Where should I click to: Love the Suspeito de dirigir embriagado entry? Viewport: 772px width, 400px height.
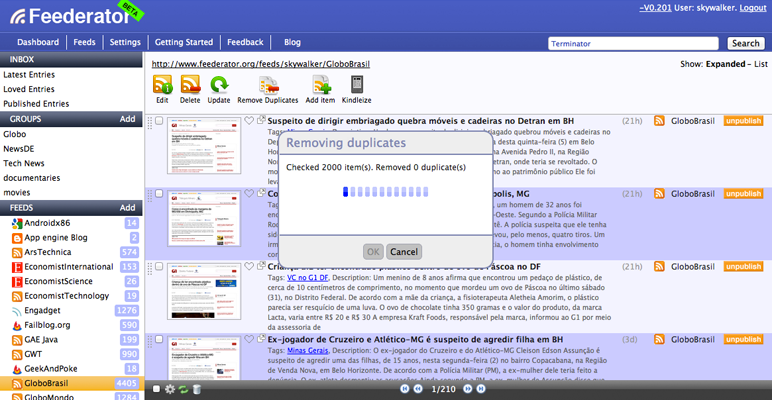[x=249, y=120]
